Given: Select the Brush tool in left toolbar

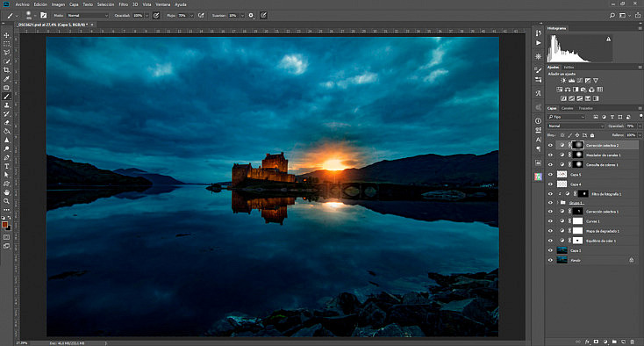Looking at the screenshot, I should (x=6, y=97).
